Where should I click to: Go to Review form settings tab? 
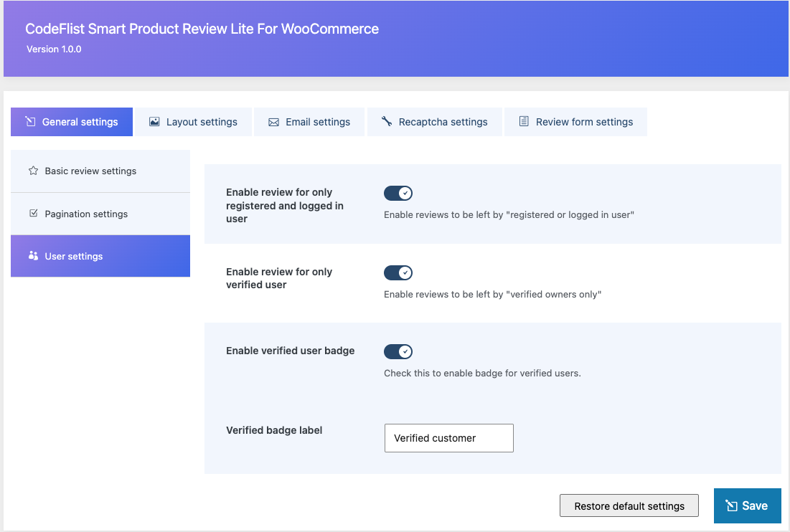[576, 122]
